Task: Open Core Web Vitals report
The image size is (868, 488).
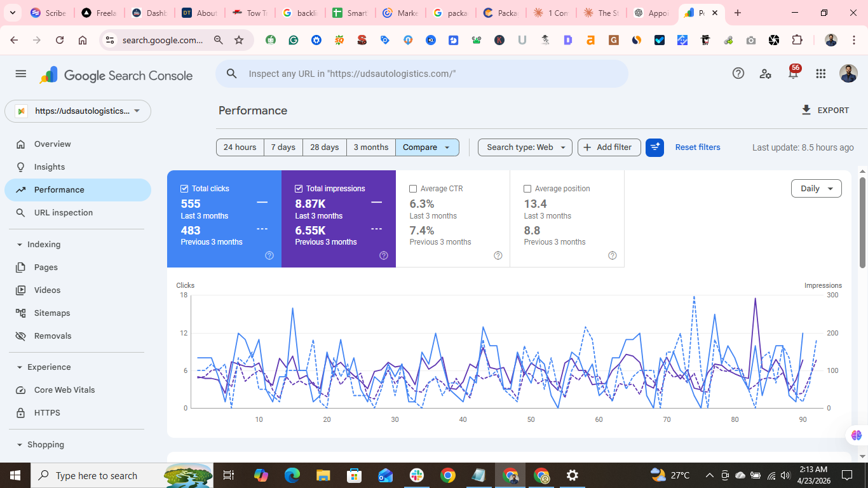Action: point(78,390)
